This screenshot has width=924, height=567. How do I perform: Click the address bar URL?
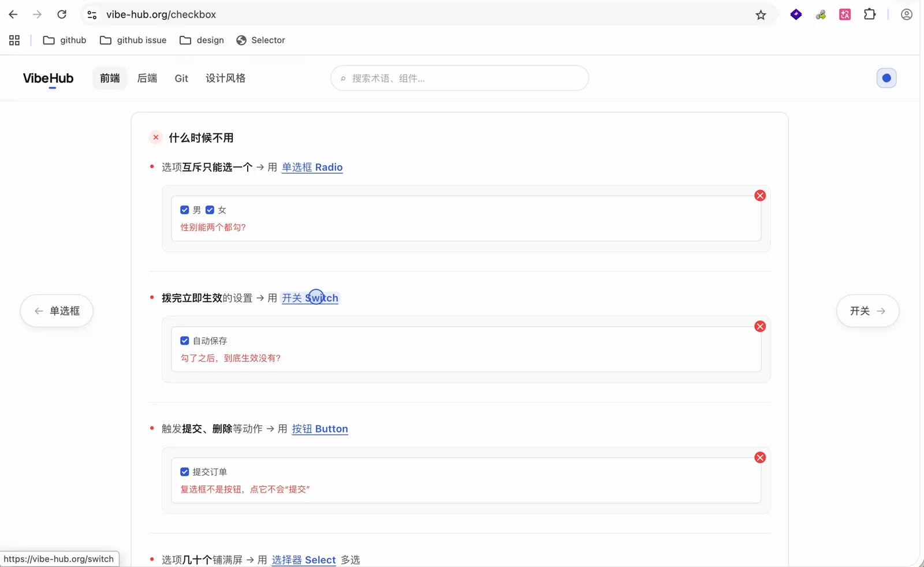pos(161,14)
